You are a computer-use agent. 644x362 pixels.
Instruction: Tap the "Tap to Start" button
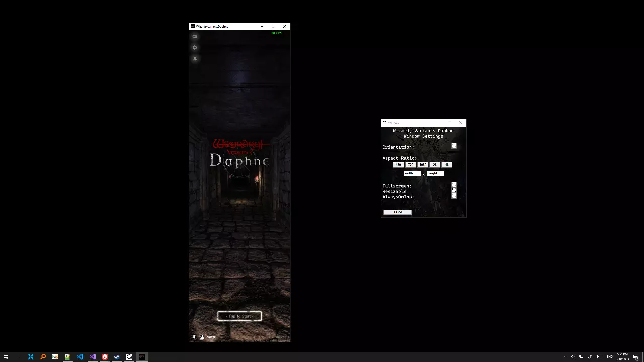point(239,316)
